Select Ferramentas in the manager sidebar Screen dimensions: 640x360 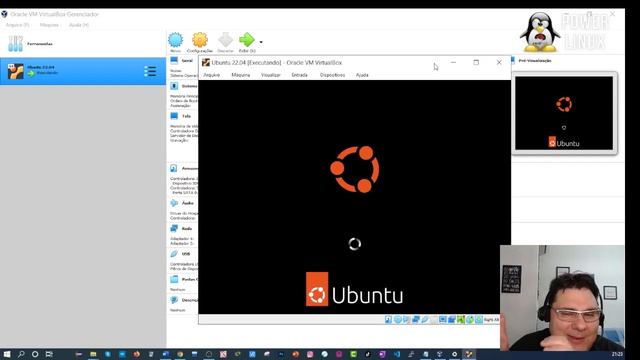pos(82,43)
